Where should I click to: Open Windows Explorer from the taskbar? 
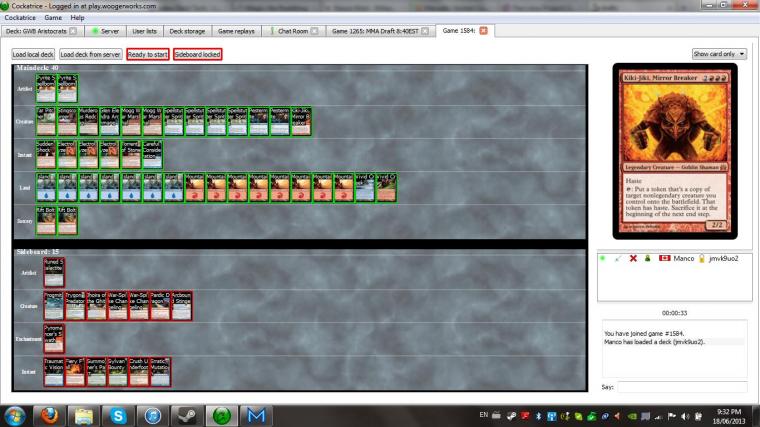point(83,416)
